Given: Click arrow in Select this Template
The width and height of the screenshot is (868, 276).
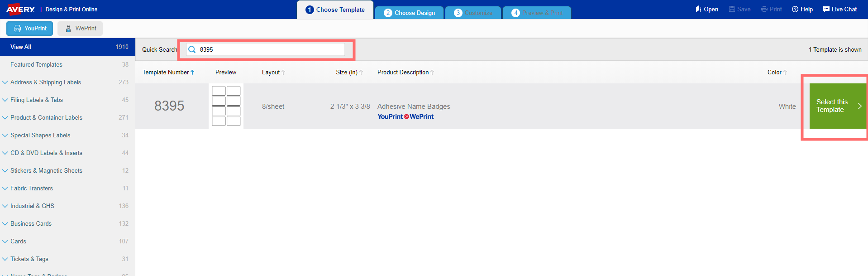Looking at the screenshot, I should [859, 106].
